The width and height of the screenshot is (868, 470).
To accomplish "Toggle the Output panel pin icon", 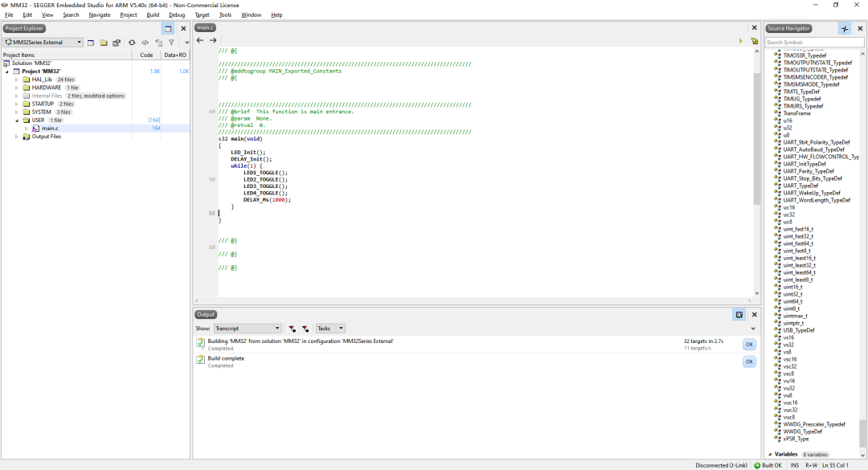I will [x=739, y=314].
